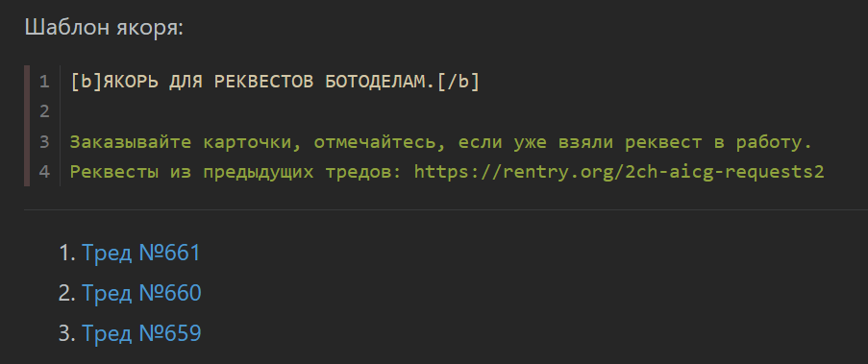Click the closing [/b] tag in line one
The width and height of the screenshot is (868, 364).
point(458,82)
